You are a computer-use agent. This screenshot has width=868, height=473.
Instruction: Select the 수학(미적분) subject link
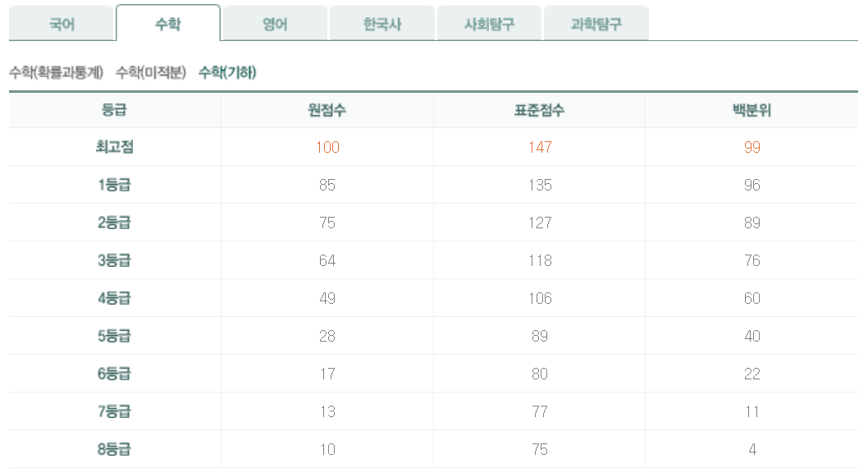click(x=152, y=72)
